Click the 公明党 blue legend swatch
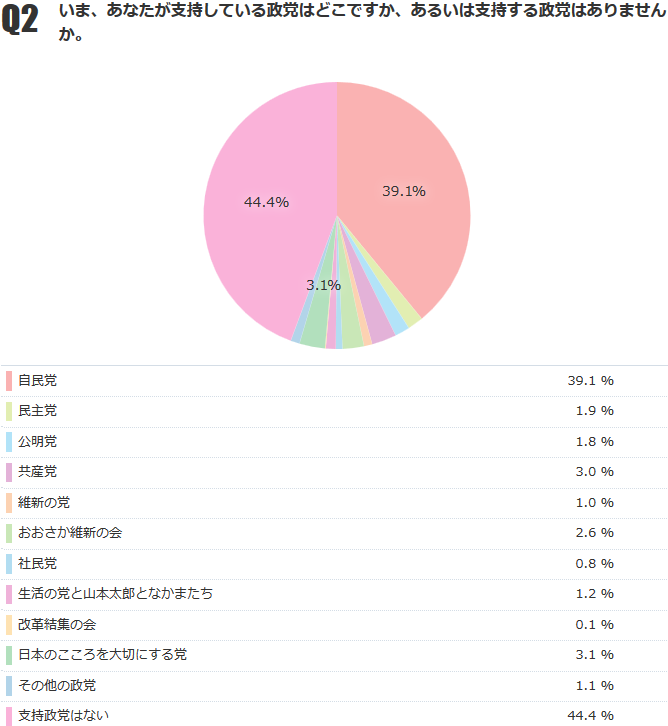Screen dimensions: 668x726 8,441
